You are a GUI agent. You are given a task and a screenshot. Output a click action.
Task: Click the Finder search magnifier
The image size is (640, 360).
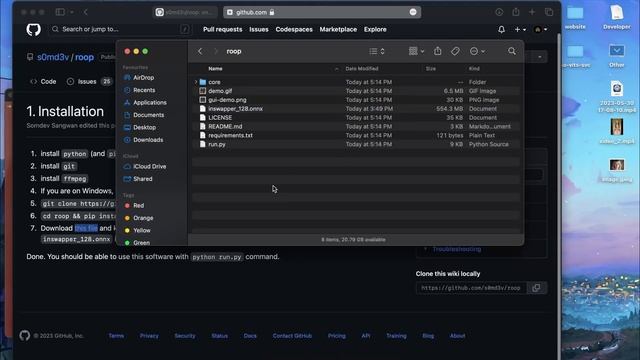tap(512, 51)
